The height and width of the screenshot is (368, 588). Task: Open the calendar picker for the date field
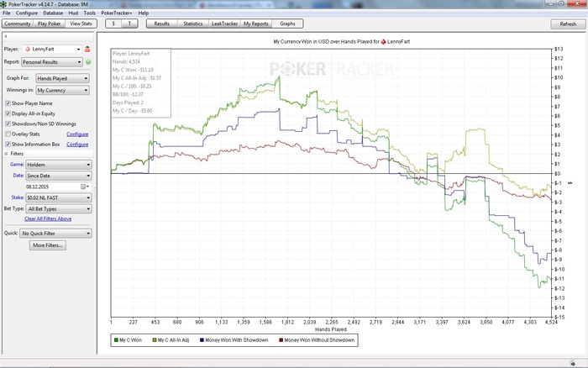click(x=84, y=187)
